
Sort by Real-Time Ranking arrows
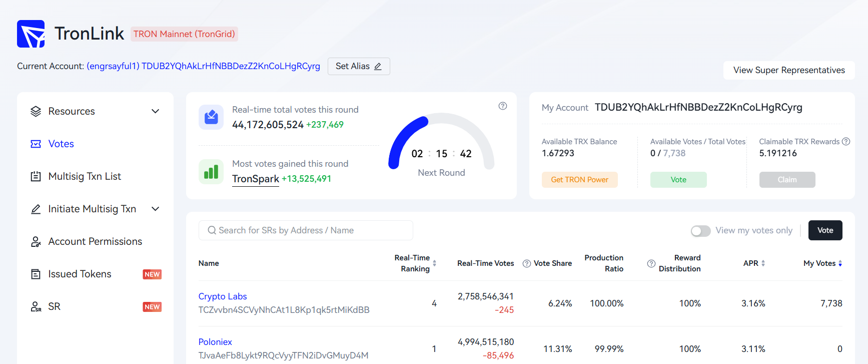pyautogui.click(x=434, y=263)
